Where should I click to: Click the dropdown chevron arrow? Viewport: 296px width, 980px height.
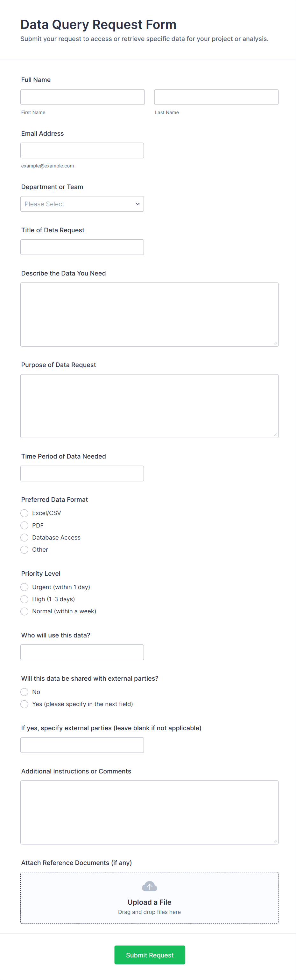(137, 204)
